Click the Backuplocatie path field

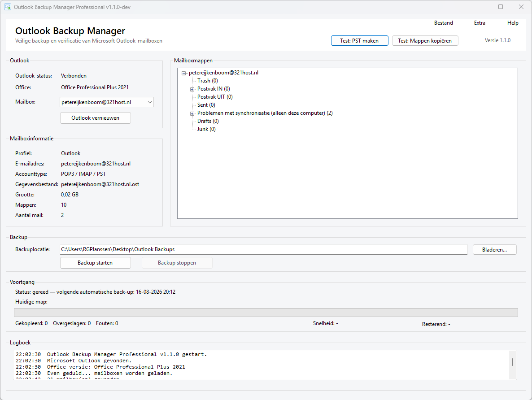(264, 249)
